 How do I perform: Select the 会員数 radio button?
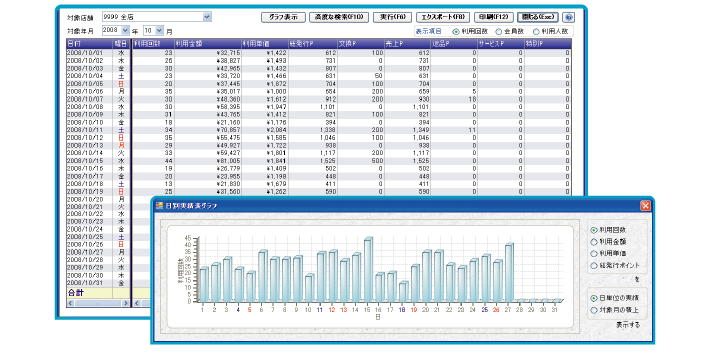[x=499, y=32]
